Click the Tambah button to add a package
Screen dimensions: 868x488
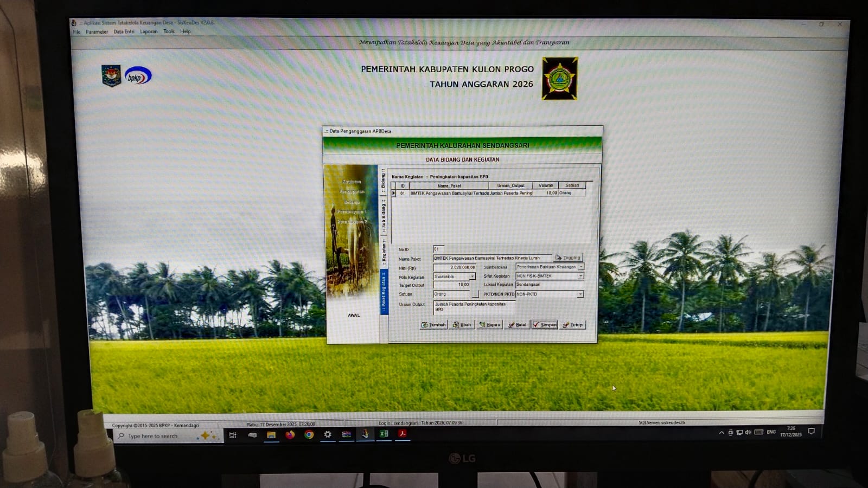click(x=433, y=325)
